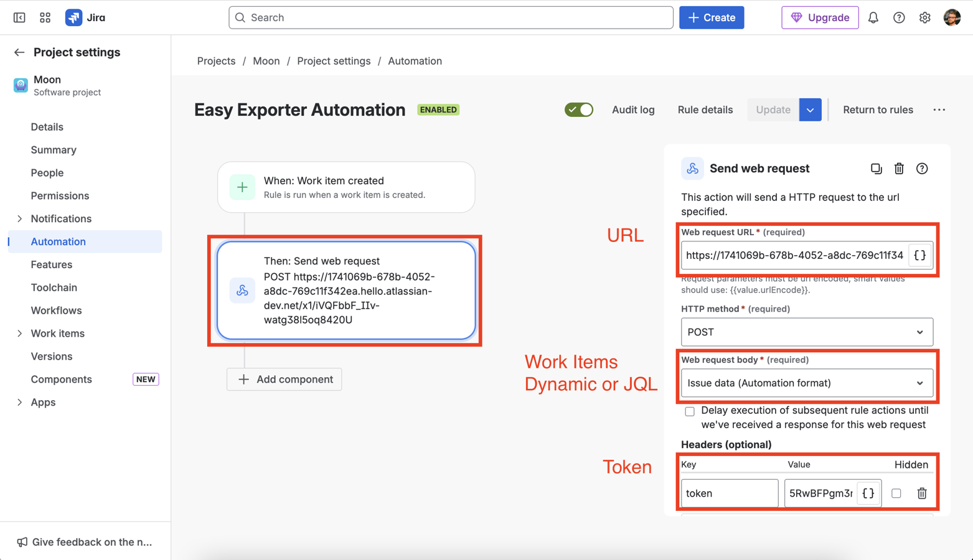Open Components in project settings
Viewport: 973px width, 560px height.
(x=62, y=380)
